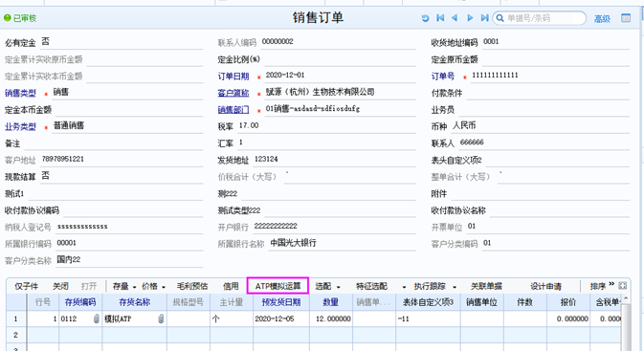Select the 存货编码 column header
The height and width of the screenshot is (351, 644).
coord(80,302)
